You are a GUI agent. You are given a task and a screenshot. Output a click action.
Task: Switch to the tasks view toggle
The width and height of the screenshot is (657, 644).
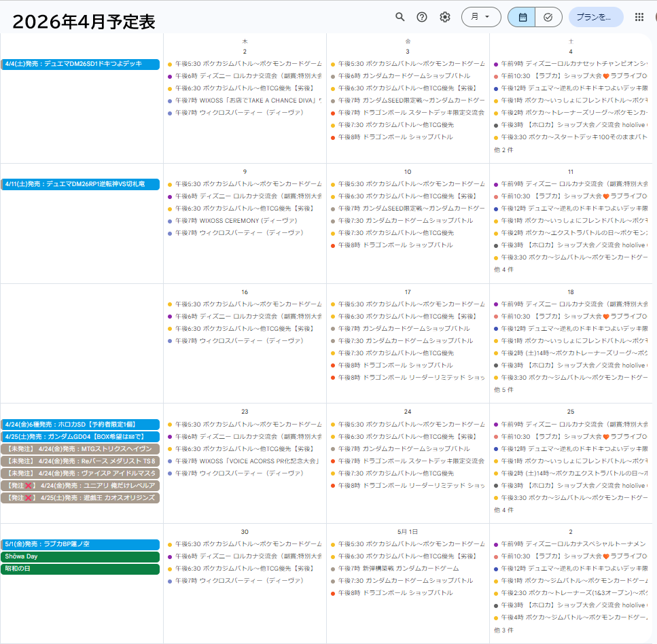[x=548, y=17]
